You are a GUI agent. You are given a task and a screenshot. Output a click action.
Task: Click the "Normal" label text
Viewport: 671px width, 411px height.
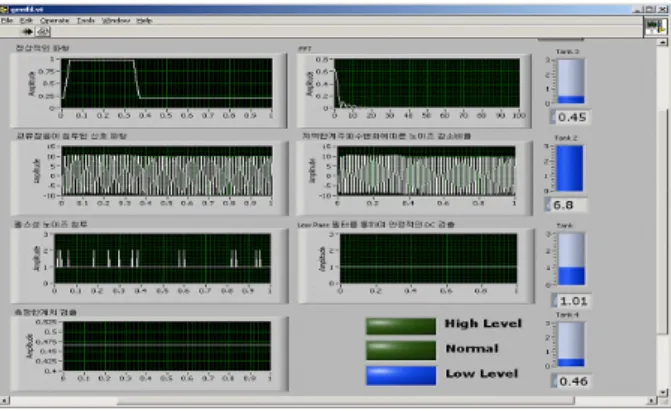(472, 348)
